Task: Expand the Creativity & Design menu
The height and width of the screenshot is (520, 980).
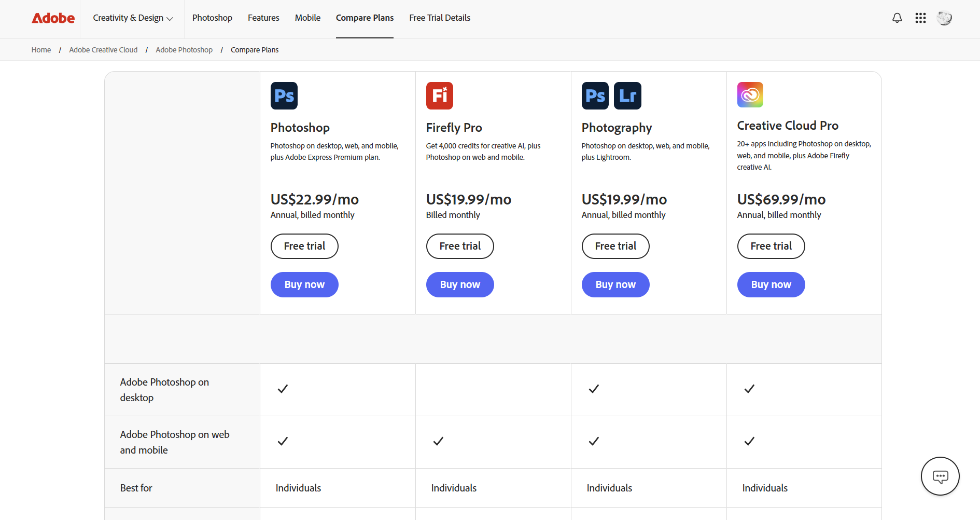Action: click(133, 18)
